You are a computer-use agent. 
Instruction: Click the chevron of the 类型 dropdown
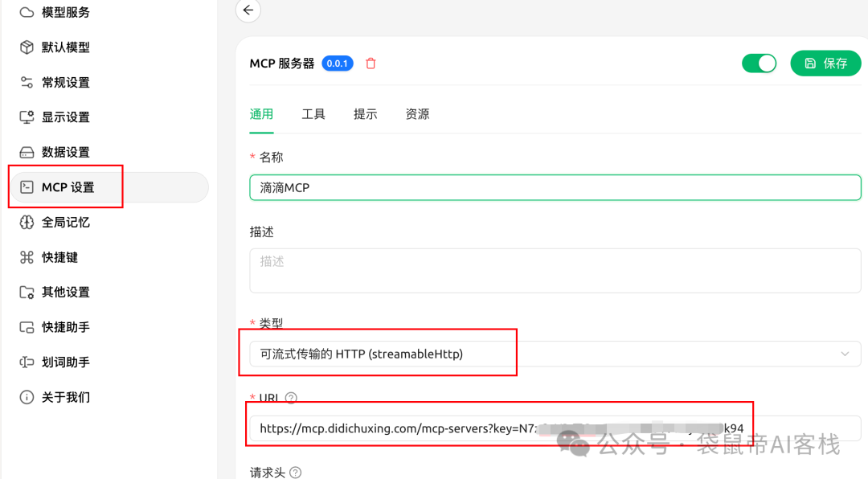845,354
